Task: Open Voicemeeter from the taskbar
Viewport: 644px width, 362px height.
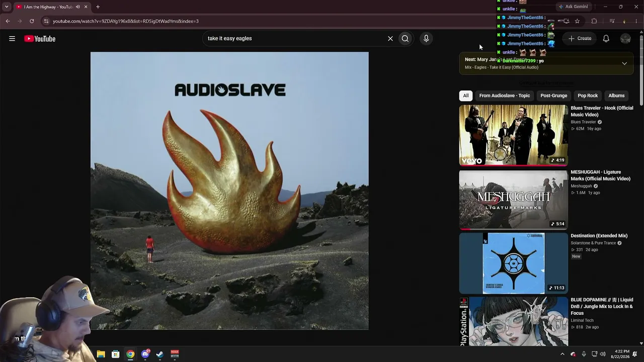Action: [x=175, y=354]
